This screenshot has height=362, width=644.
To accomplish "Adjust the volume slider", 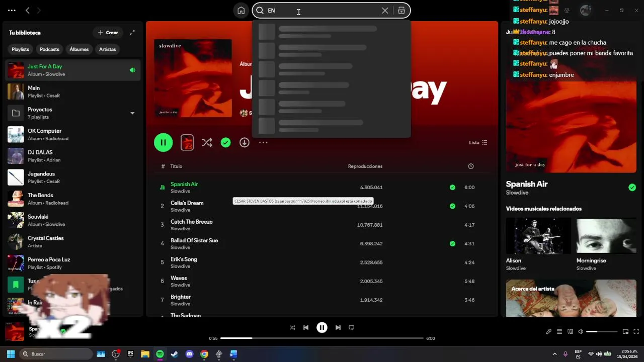I will [x=602, y=331].
